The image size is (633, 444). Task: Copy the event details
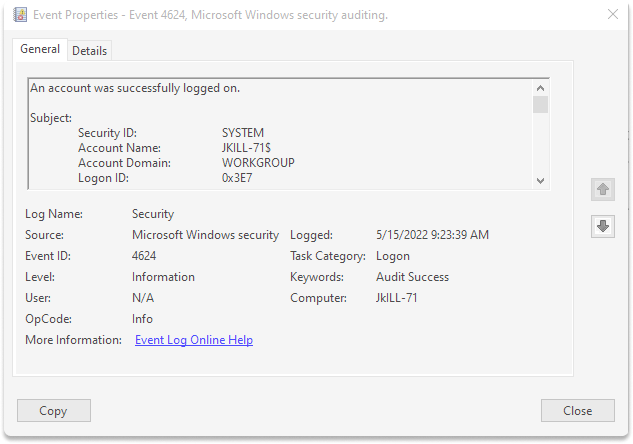pyautogui.click(x=54, y=410)
